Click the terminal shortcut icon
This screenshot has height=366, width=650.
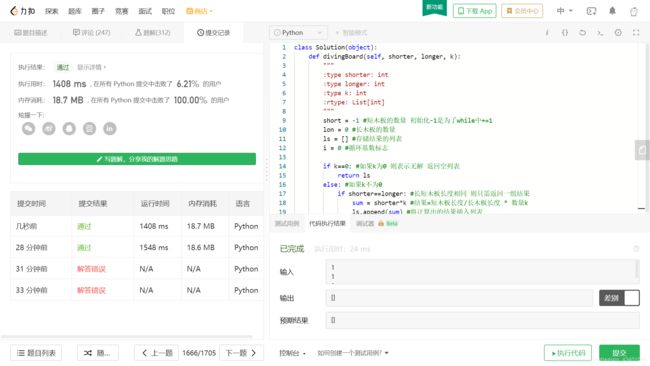pyautogui.click(x=600, y=32)
